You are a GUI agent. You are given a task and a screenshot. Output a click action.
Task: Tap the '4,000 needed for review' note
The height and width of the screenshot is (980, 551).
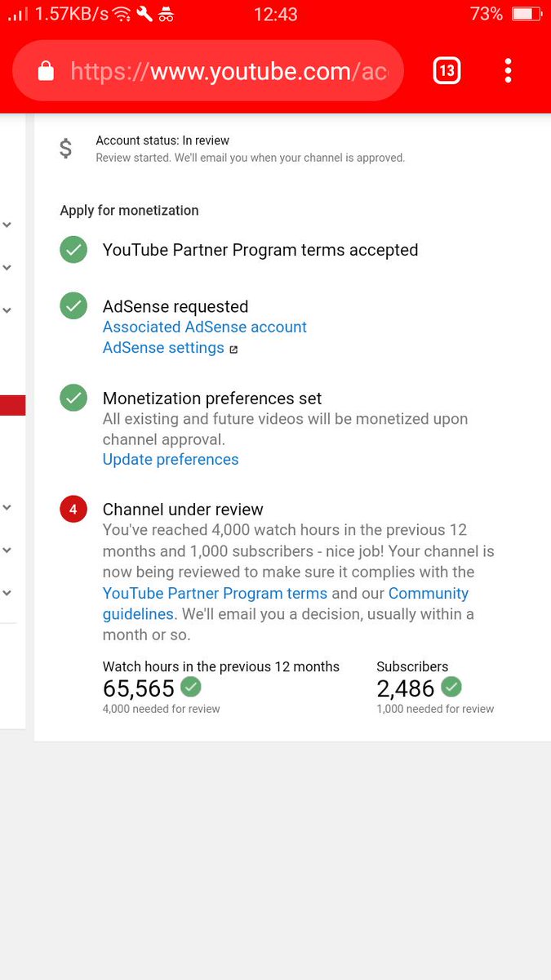click(x=162, y=709)
